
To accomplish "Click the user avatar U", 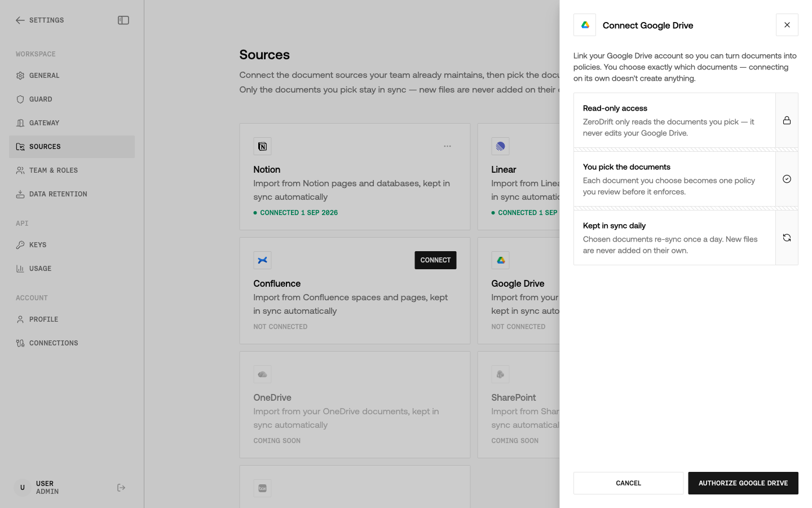I will click(23, 488).
